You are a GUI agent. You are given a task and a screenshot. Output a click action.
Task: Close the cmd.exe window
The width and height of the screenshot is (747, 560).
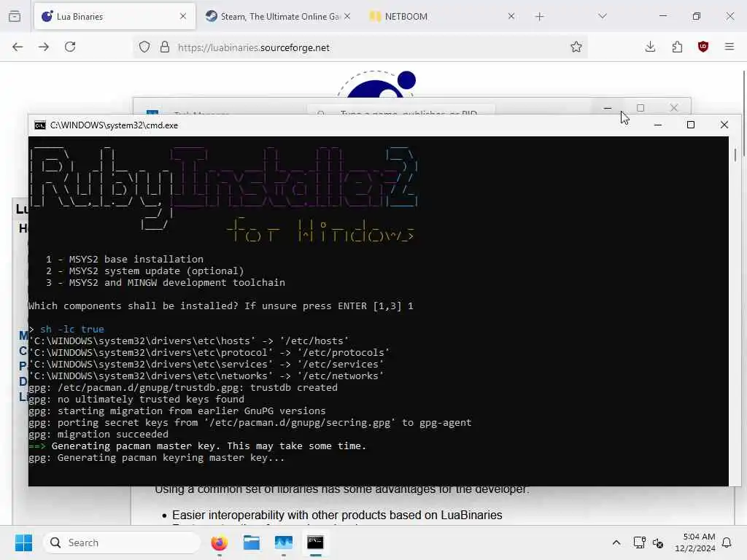[724, 125]
